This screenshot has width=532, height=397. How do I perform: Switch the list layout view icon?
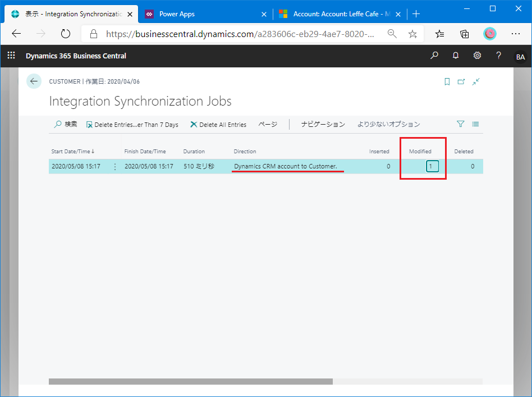click(x=475, y=124)
